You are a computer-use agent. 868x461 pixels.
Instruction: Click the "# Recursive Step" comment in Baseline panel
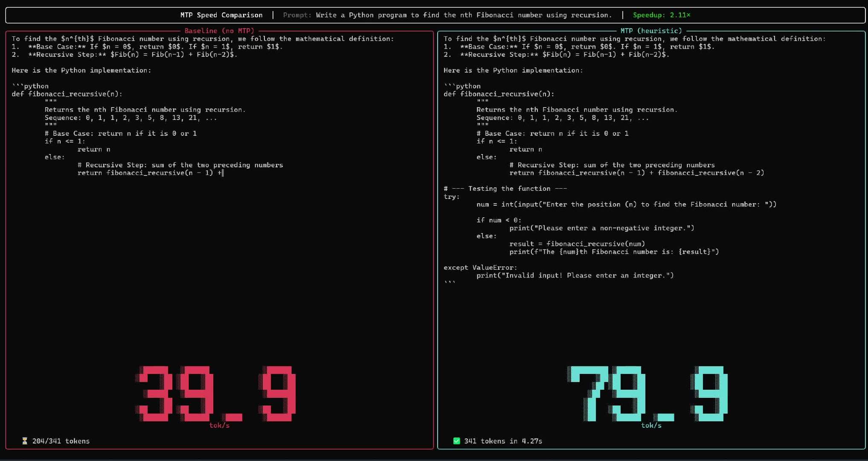[x=180, y=165]
